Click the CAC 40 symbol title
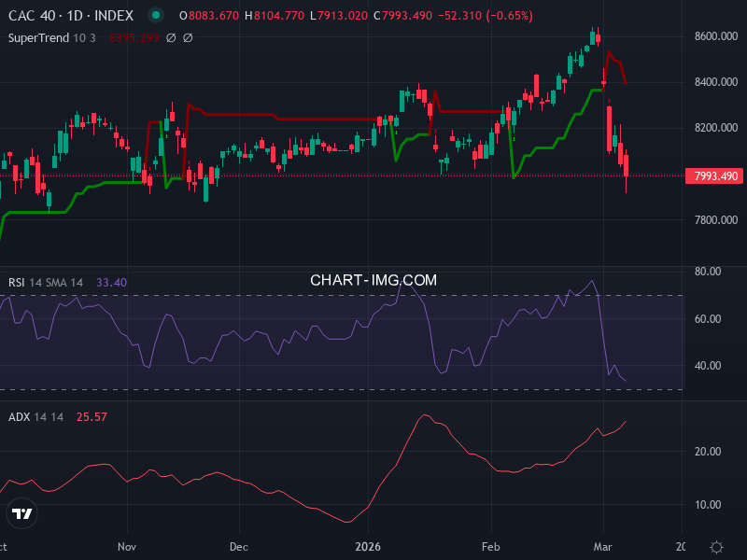 coord(32,16)
